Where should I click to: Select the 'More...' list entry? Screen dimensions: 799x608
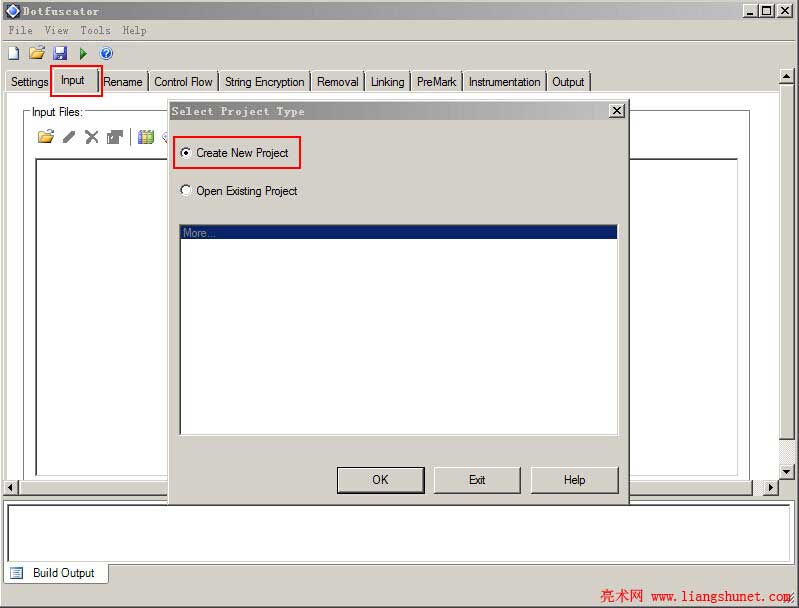(398, 232)
